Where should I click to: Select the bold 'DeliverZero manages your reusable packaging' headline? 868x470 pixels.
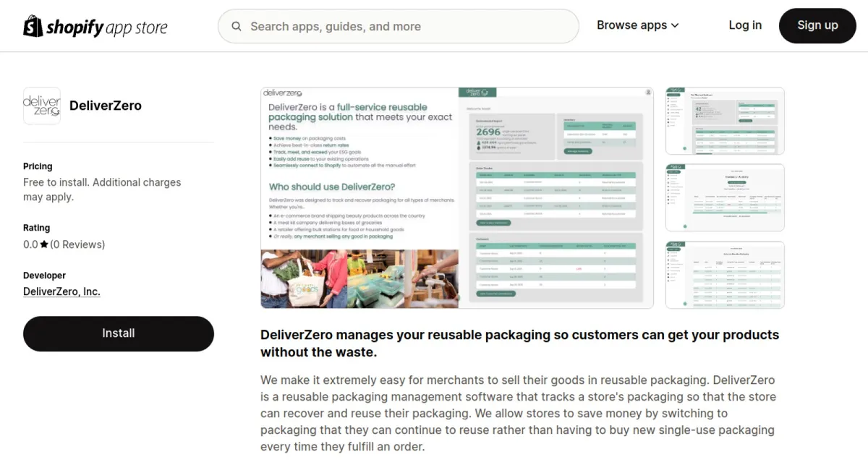519,343
